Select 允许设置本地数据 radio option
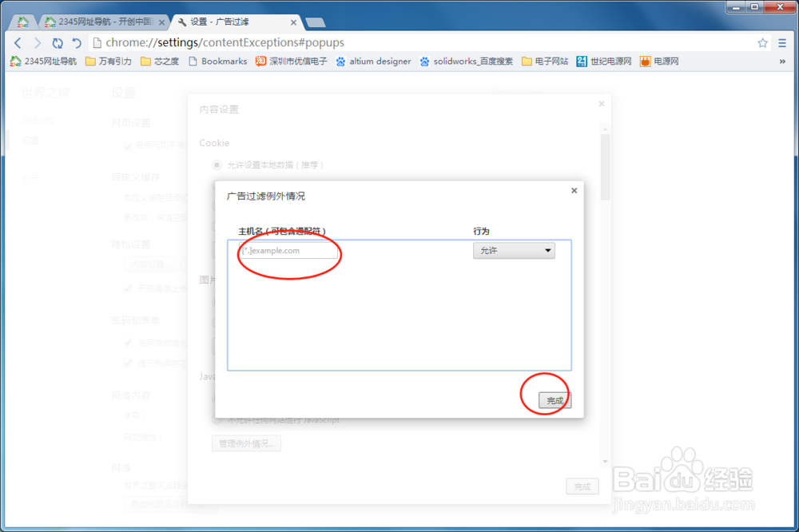The image size is (799, 532). [x=217, y=165]
